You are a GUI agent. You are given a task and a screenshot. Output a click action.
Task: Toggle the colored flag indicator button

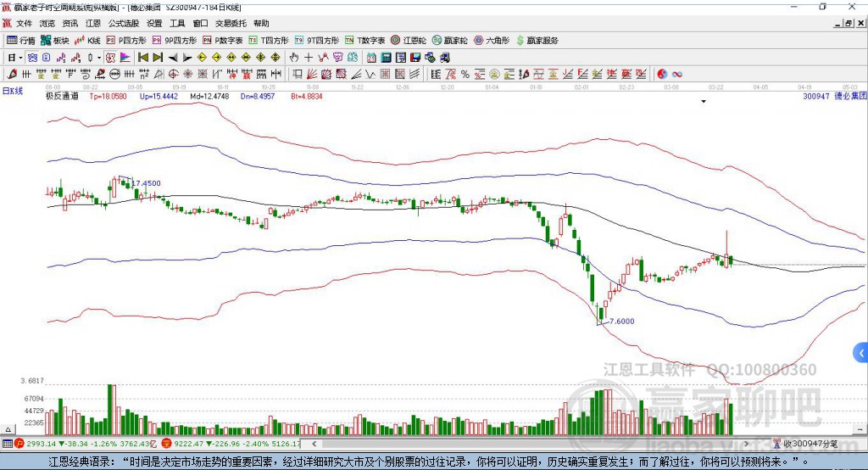[x=125, y=58]
